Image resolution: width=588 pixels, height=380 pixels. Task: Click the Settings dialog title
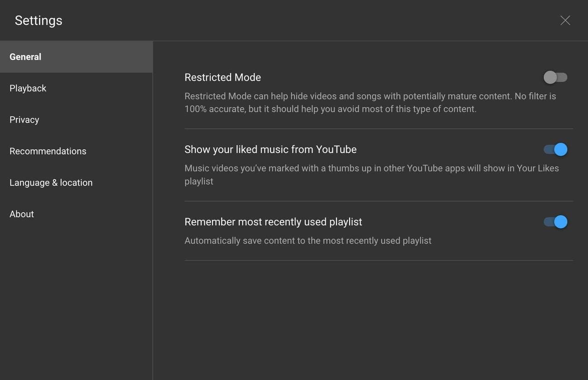point(38,20)
